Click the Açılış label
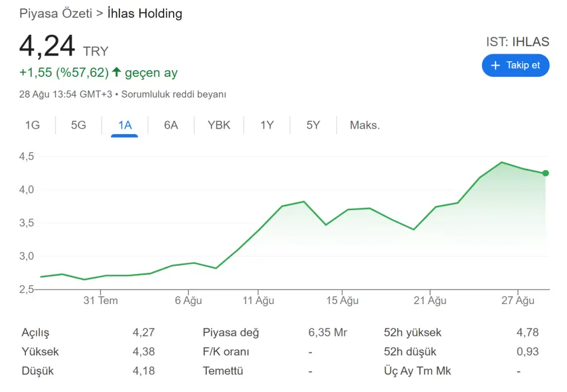The height and width of the screenshot is (392, 567). (x=35, y=333)
